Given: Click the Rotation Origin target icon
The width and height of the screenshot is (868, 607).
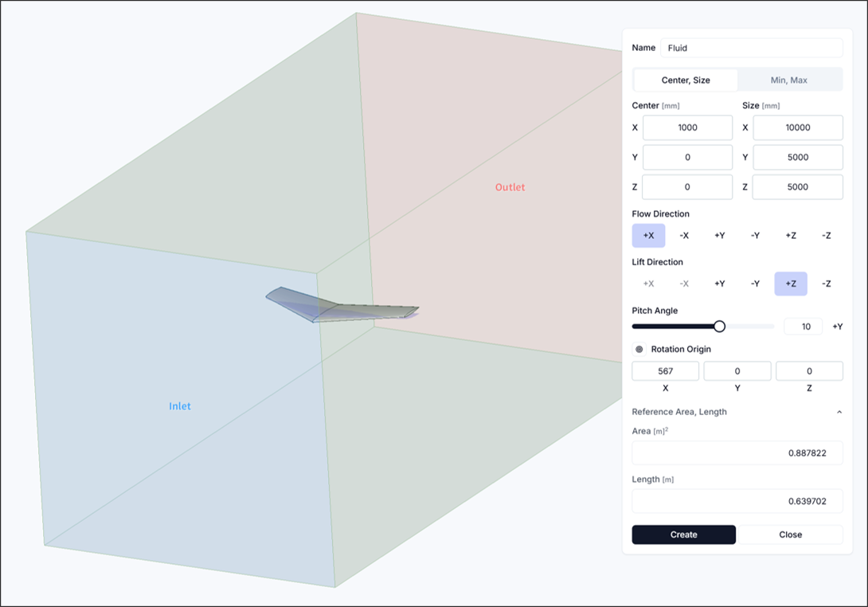Looking at the screenshot, I should click(x=639, y=349).
